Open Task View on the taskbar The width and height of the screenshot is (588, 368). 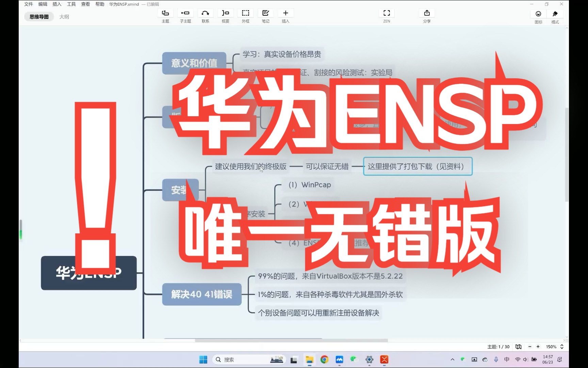[x=294, y=359]
